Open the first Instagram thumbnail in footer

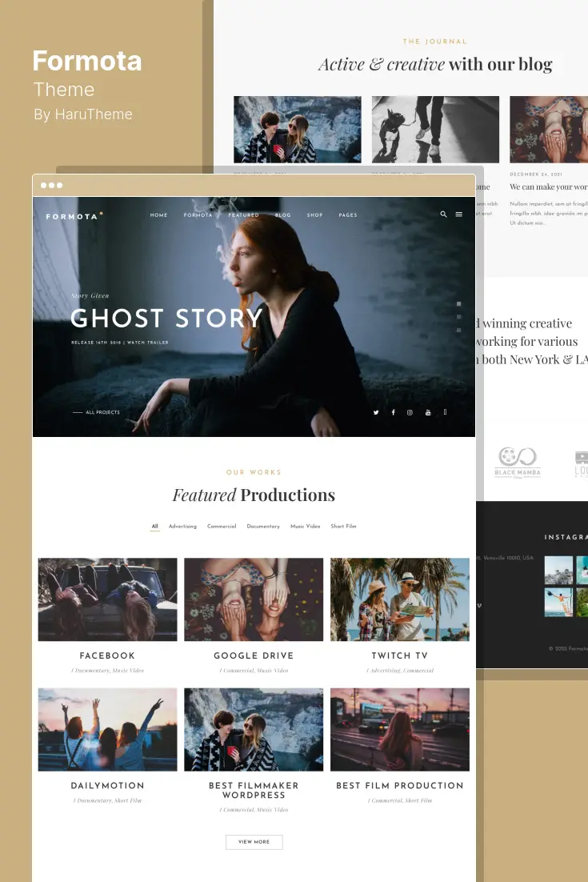[x=558, y=571]
